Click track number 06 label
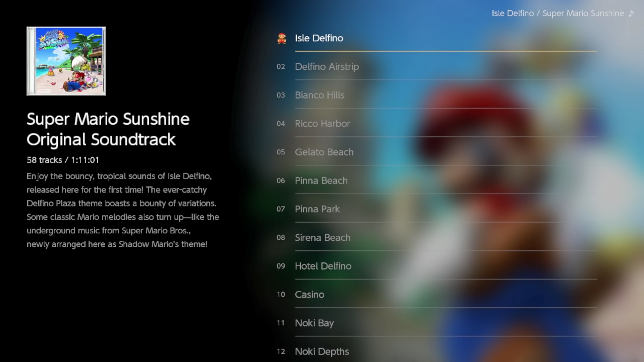The height and width of the screenshot is (362, 644). pos(281,181)
